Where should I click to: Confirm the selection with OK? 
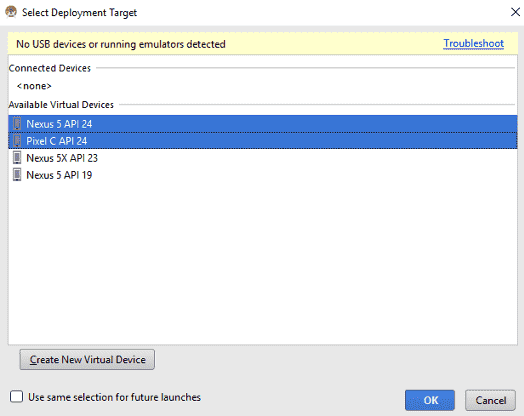pyautogui.click(x=430, y=400)
